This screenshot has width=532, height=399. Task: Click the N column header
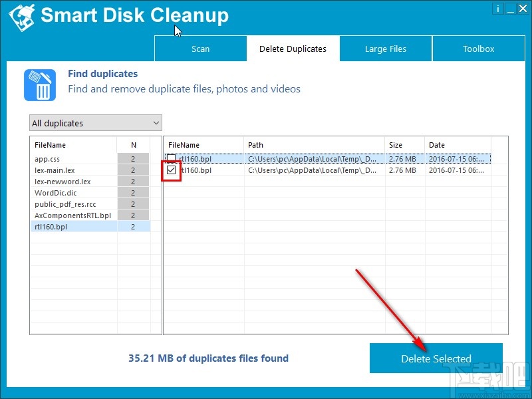134,145
